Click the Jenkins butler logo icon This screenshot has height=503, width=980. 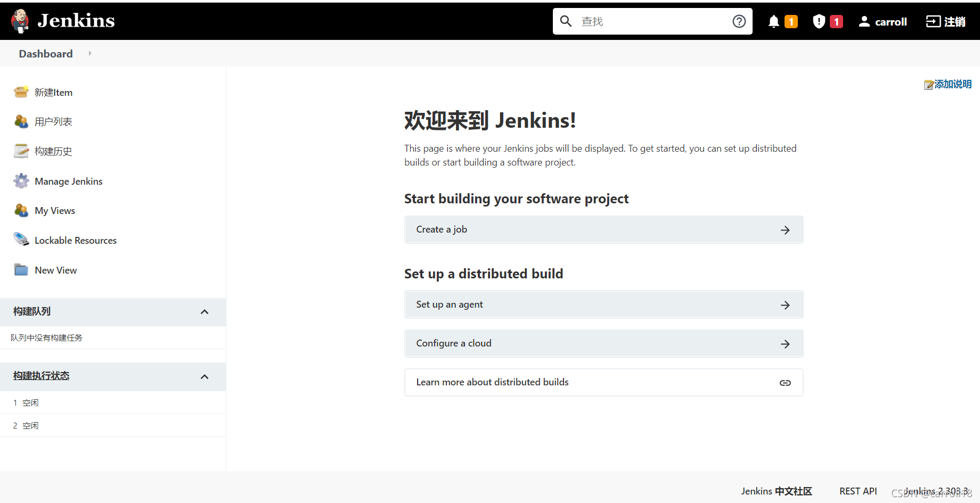[x=20, y=21]
